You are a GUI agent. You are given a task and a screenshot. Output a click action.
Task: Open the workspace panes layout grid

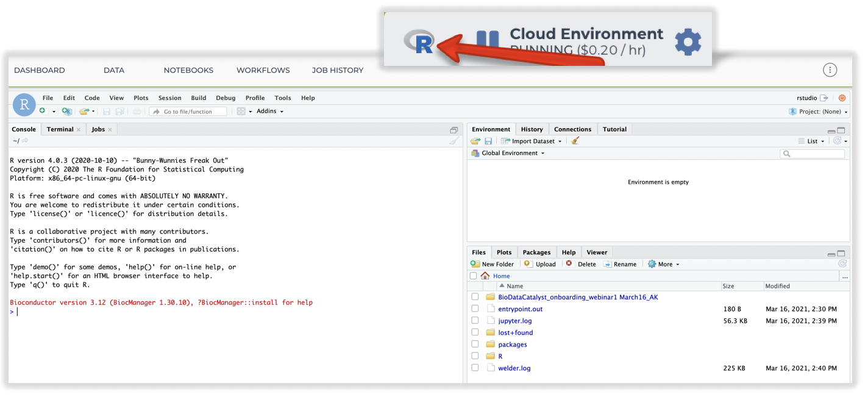tap(241, 112)
